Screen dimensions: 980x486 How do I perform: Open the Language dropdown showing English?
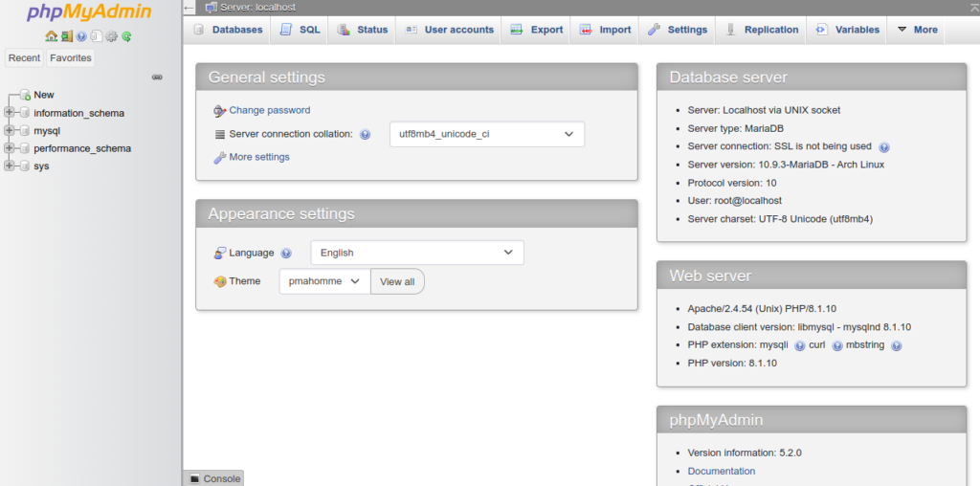pyautogui.click(x=417, y=253)
